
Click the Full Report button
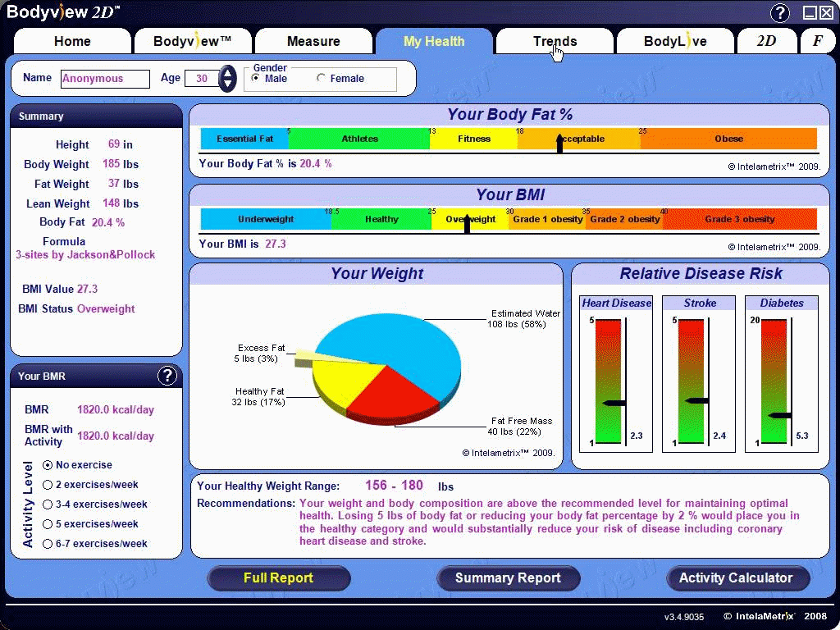279,578
